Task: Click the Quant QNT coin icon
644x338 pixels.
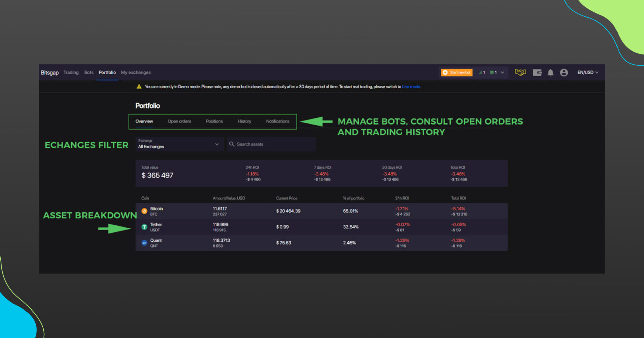Action: point(144,243)
